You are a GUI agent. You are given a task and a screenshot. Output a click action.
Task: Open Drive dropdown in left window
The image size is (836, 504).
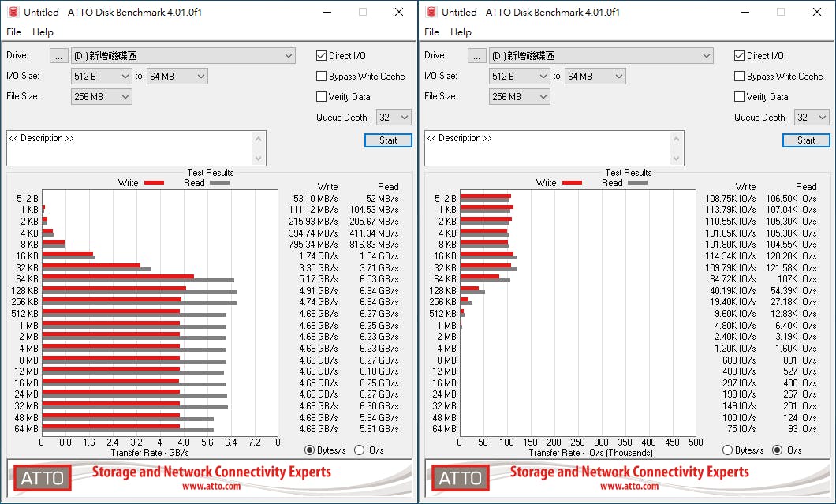pyautogui.click(x=183, y=55)
